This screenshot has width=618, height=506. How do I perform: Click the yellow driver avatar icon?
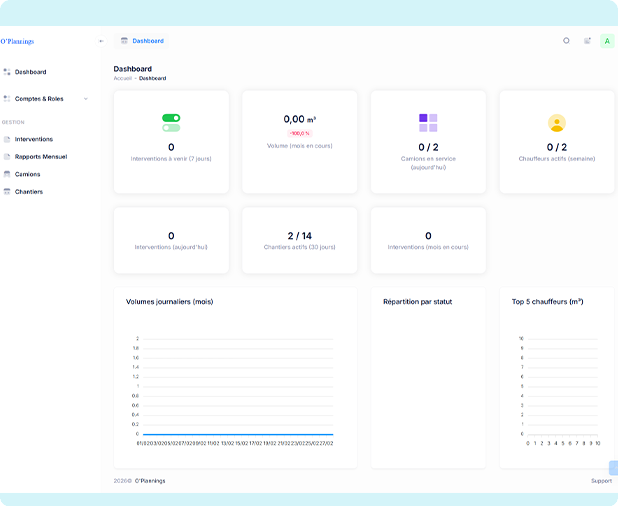click(x=557, y=123)
